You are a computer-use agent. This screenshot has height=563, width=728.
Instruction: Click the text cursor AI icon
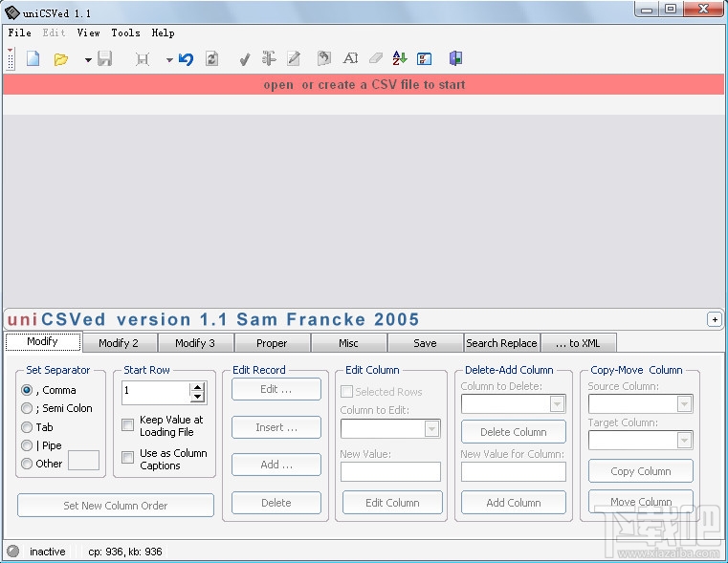coord(350,58)
